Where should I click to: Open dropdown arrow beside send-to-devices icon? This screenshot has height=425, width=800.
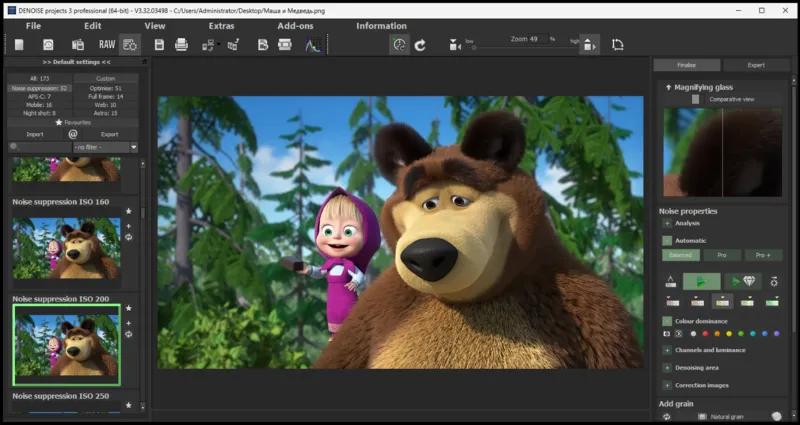pos(218,44)
